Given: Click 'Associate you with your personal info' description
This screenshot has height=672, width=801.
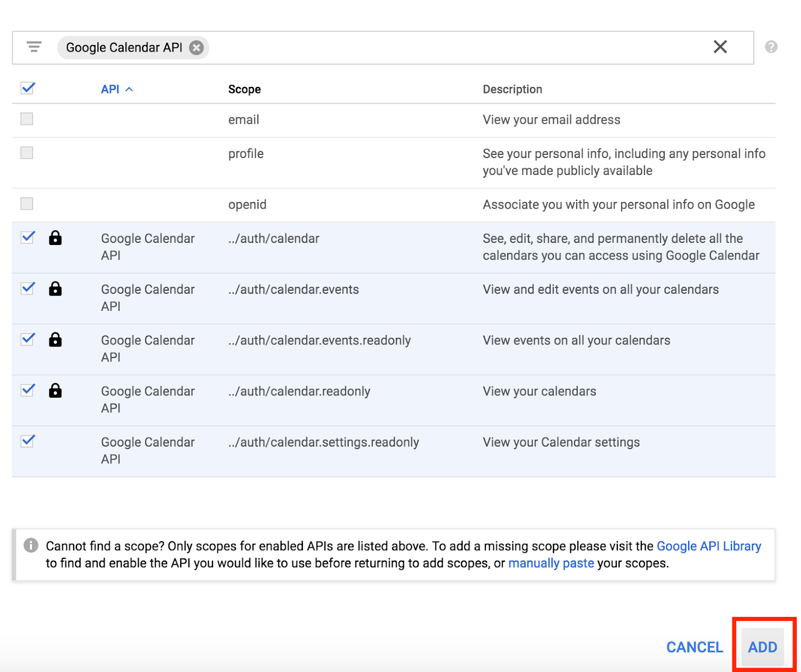Looking at the screenshot, I should 619,204.
